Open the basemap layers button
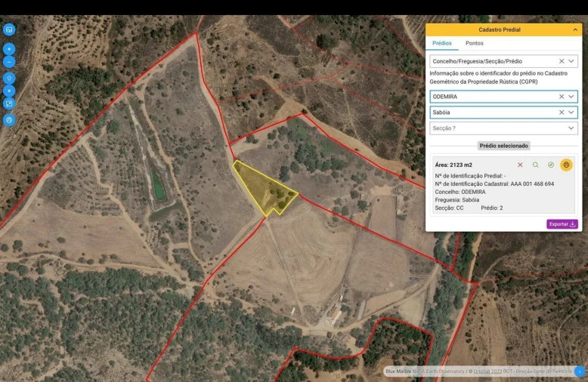Image resolution: width=588 pixels, height=382 pixels. click(9, 29)
